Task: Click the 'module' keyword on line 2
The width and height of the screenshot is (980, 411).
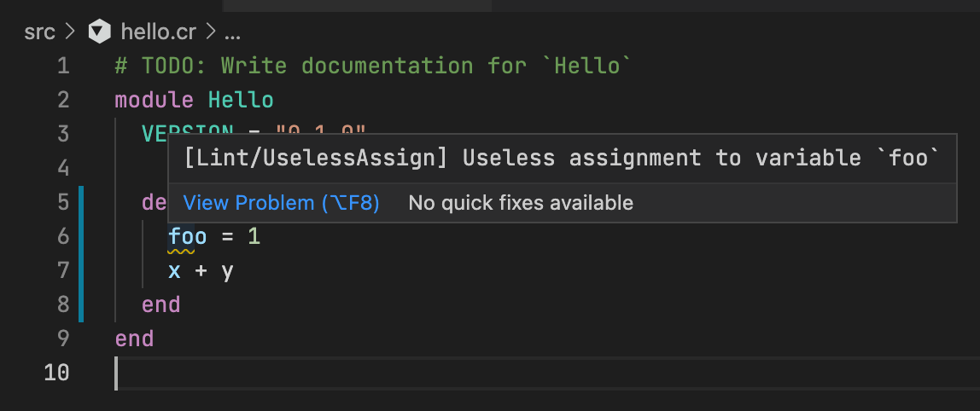Action: coord(155,100)
